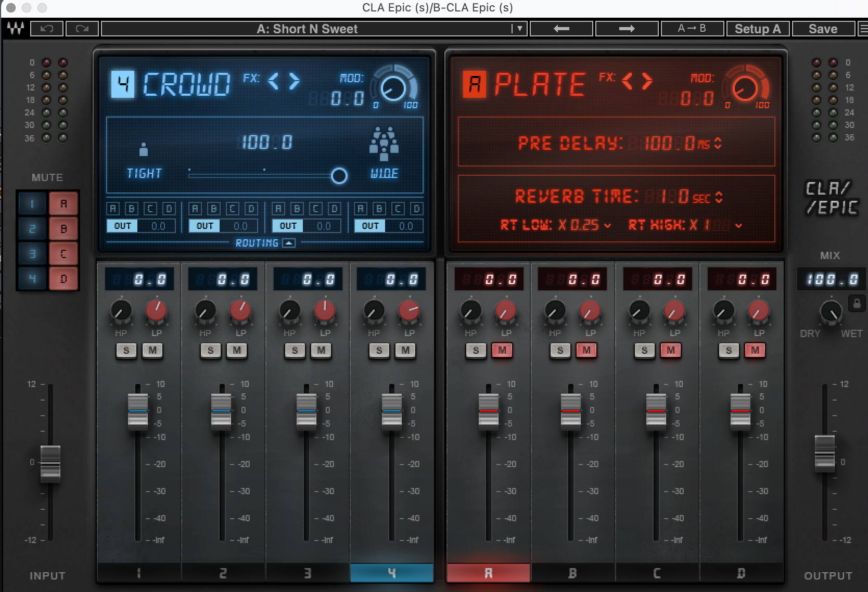Click the redo arrow in top toolbar

click(x=82, y=29)
